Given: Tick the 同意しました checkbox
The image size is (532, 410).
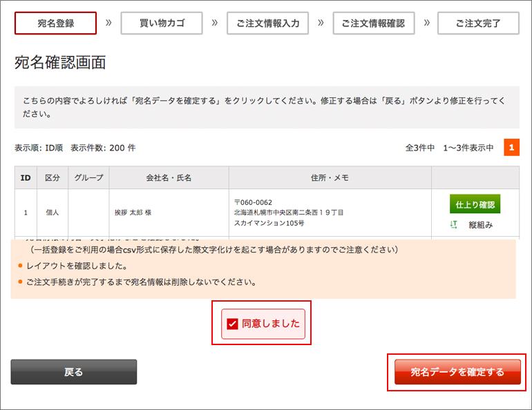Looking at the screenshot, I should [x=232, y=324].
